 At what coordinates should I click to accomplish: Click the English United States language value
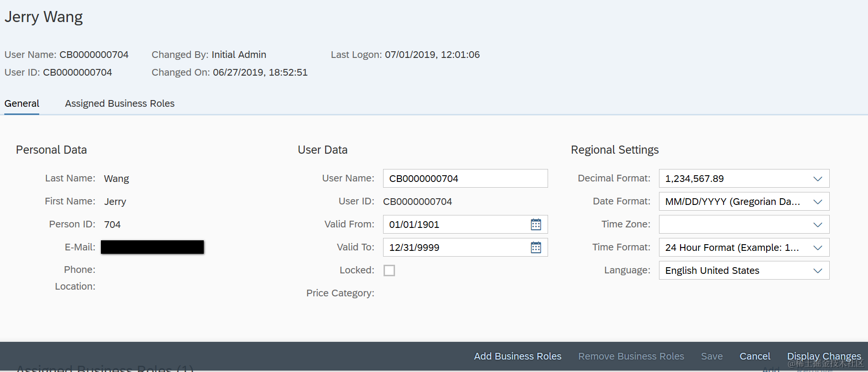point(712,271)
